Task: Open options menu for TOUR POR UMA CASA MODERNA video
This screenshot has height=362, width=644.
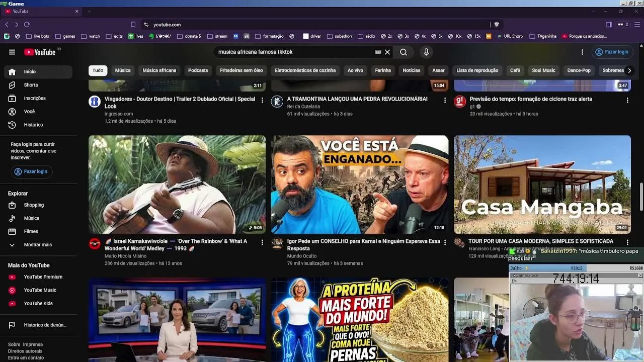Action: tap(627, 242)
